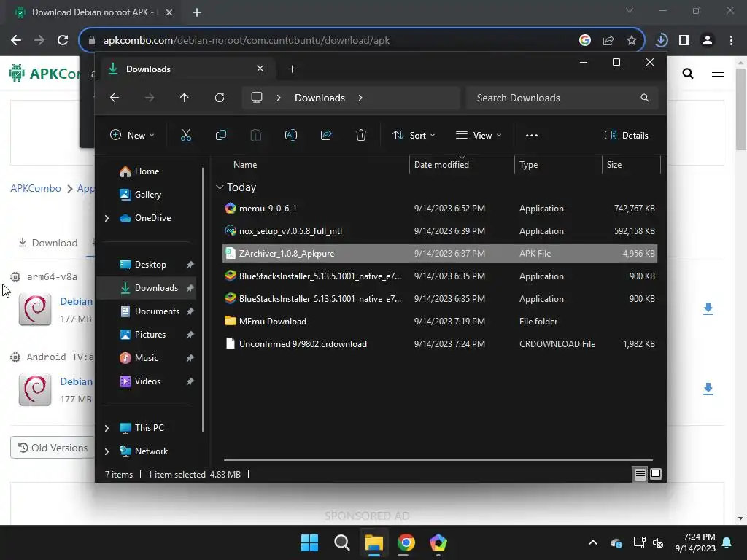The height and width of the screenshot is (560, 747).
Task: Click chevron before Downloads in address bar
Action: point(279,98)
